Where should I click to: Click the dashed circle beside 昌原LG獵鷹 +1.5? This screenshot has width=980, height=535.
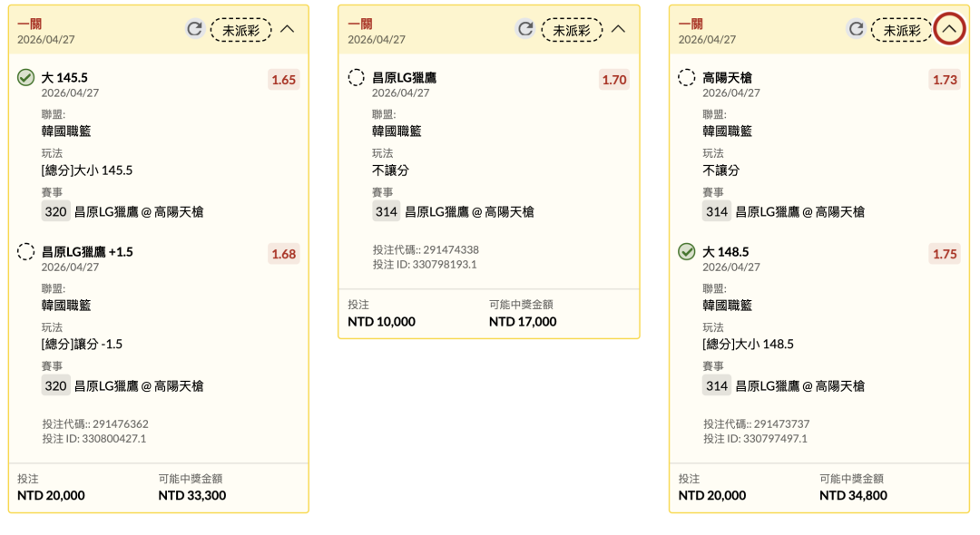click(x=26, y=252)
